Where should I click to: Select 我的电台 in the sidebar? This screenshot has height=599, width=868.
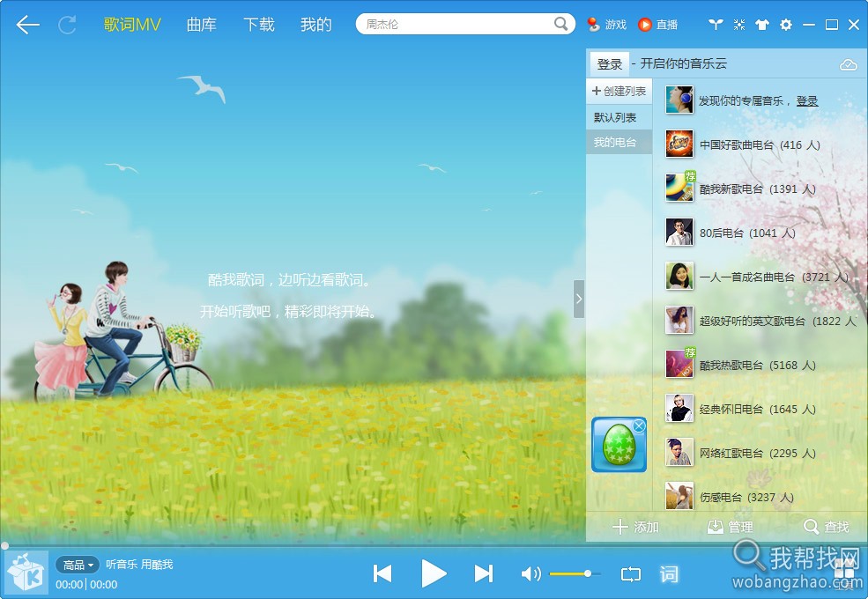pos(619,143)
